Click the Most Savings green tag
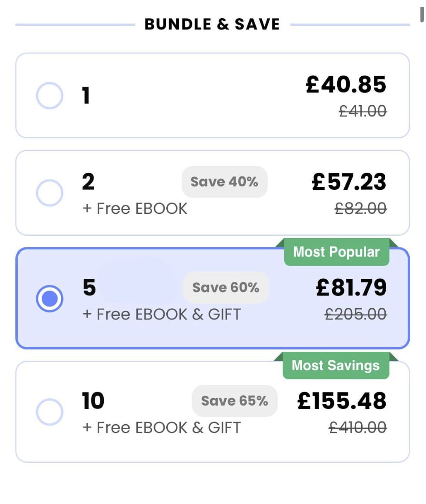Screen dimensions: 426x504 [x=335, y=365]
